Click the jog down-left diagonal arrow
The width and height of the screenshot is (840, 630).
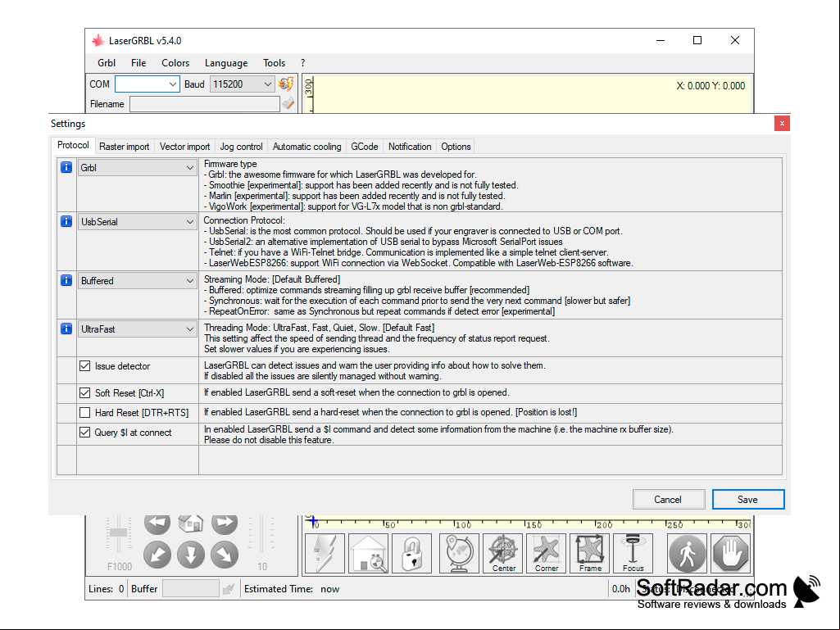(157, 555)
